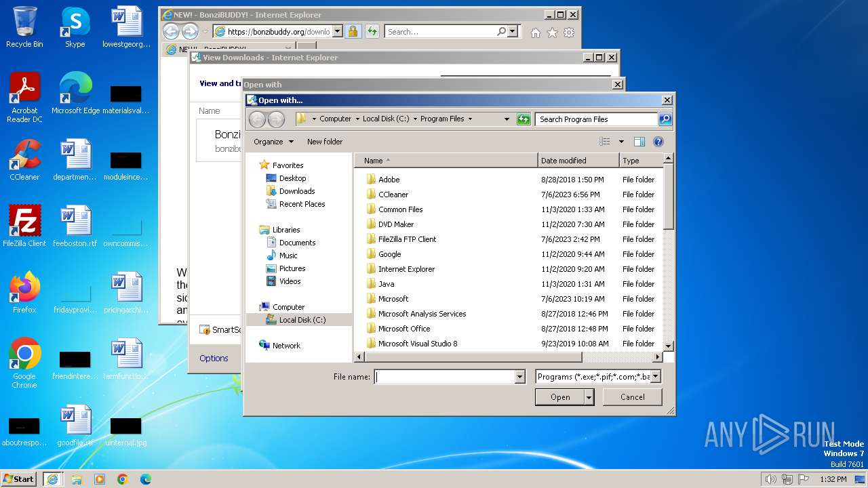Open the Internet Explorer tools gear icon

coord(569,32)
